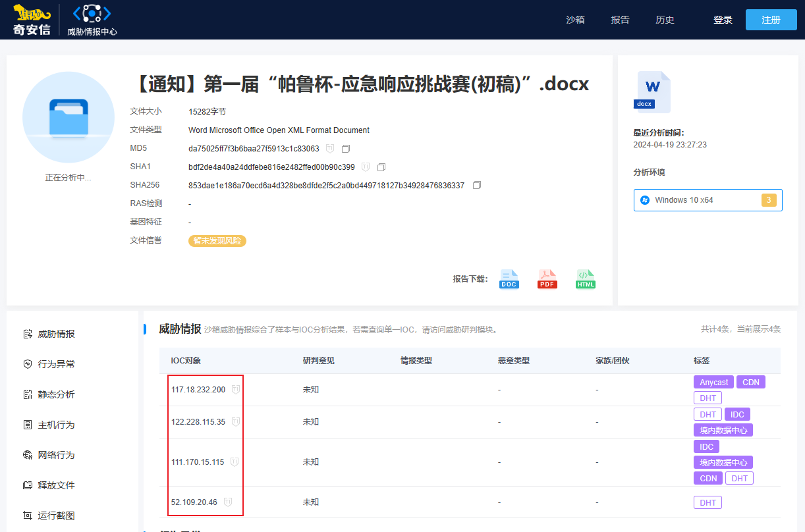Viewport: 805px width, 532px height.
Task: Click DHT tag in 52.109.20.46 row
Action: click(708, 502)
